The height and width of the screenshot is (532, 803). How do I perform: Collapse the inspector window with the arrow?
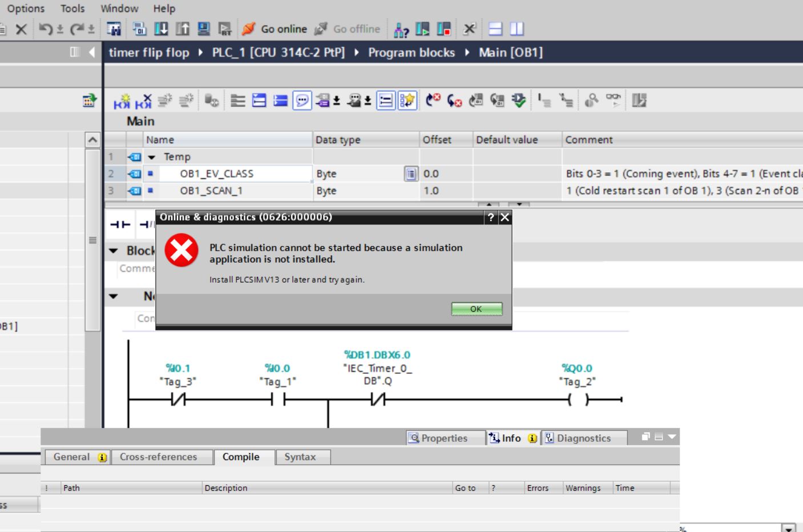pyautogui.click(x=672, y=437)
